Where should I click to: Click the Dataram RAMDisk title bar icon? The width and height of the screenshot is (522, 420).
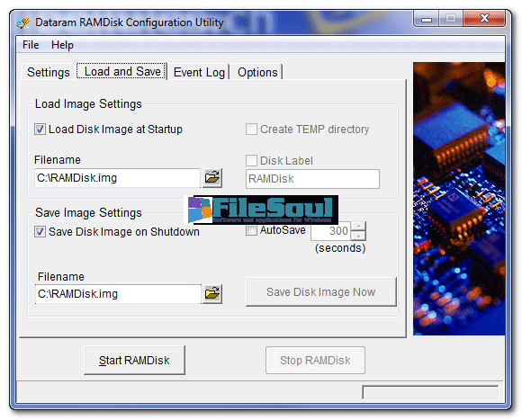[x=23, y=22]
